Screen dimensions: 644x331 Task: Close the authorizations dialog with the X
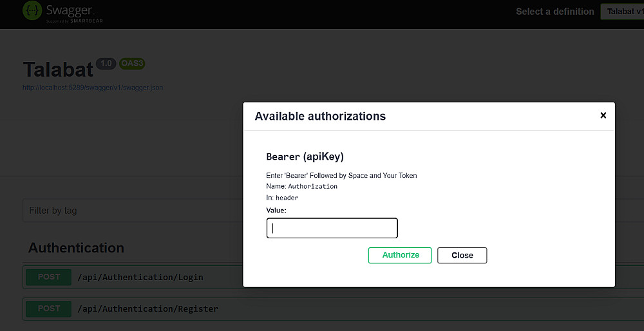603,115
